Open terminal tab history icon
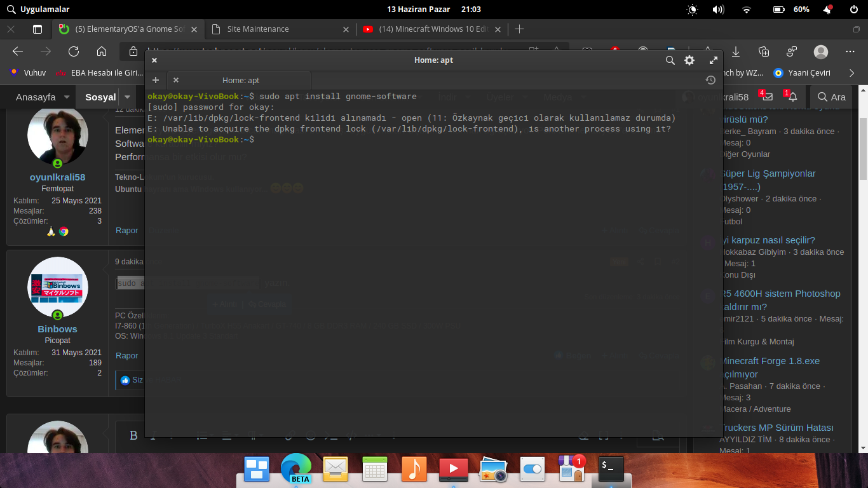This screenshot has height=488, width=868. (710, 80)
